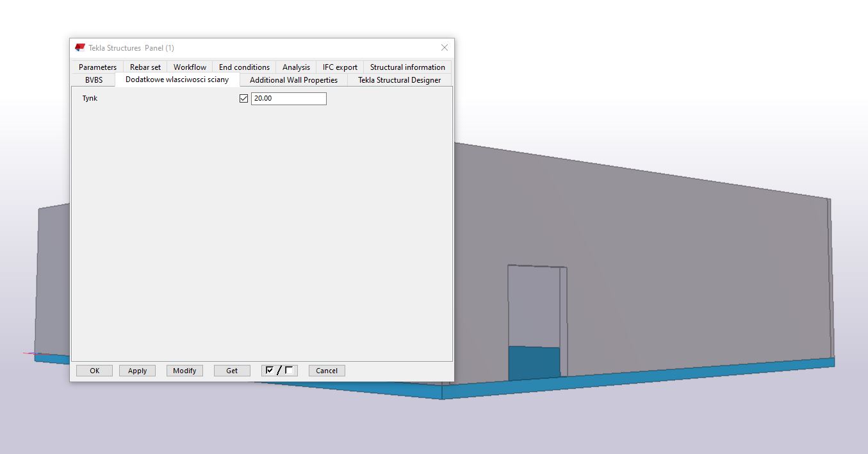Open Additional Wall Properties tab
This screenshot has height=454, width=868.
pos(293,80)
